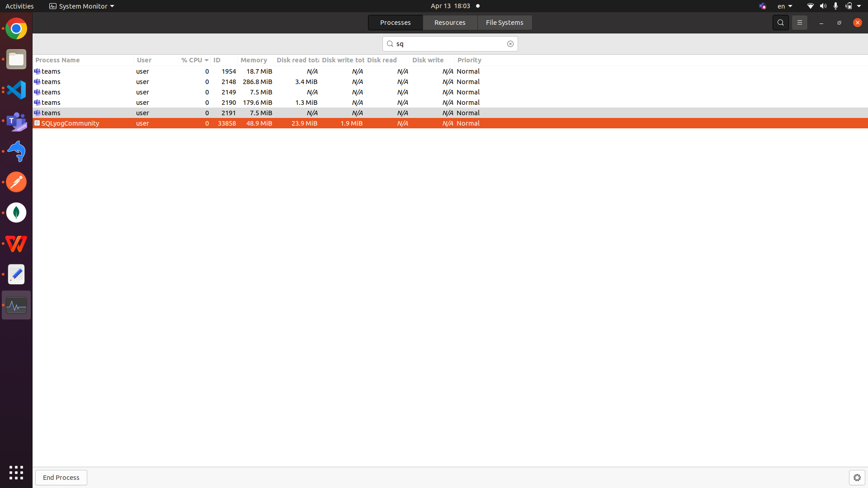868x488 pixels.
Task: Click disk write total 1.9 MiB
Action: [351, 123]
